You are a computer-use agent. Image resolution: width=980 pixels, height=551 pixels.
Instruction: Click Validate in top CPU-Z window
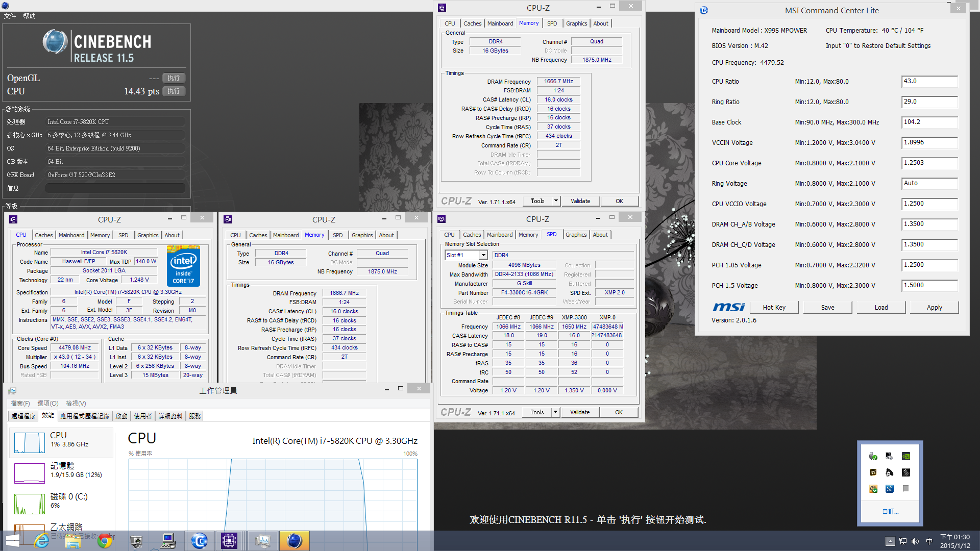pyautogui.click(x=580, y=201)
